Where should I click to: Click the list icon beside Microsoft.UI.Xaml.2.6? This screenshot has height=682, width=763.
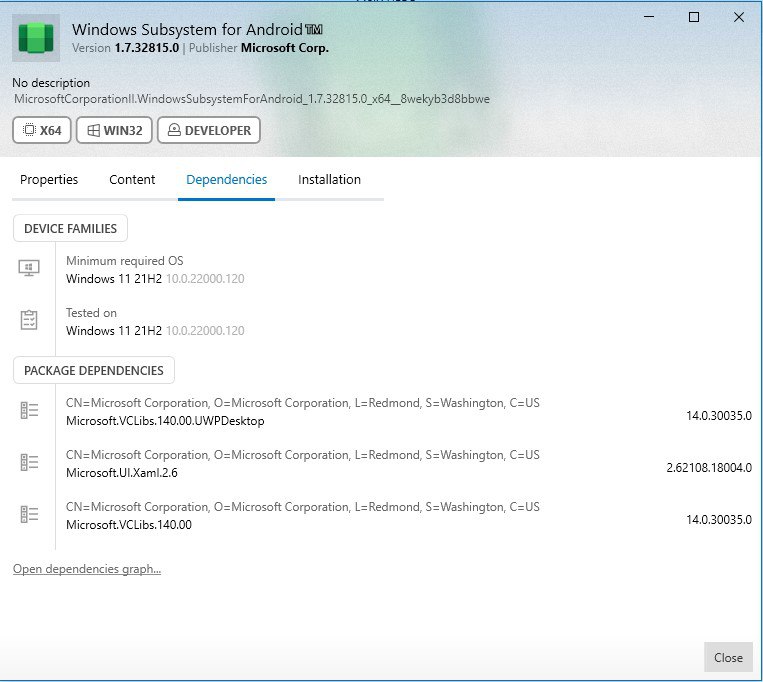coord(29,462)
